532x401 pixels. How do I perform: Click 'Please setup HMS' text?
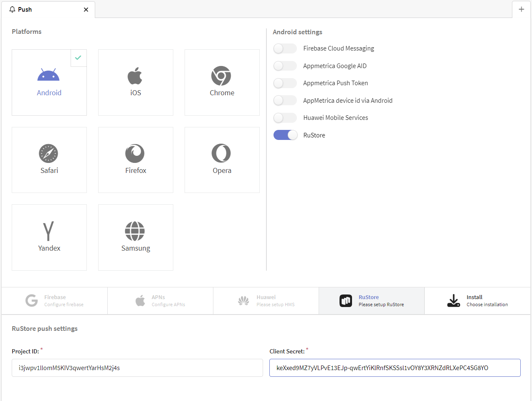(x=276, y=305)
